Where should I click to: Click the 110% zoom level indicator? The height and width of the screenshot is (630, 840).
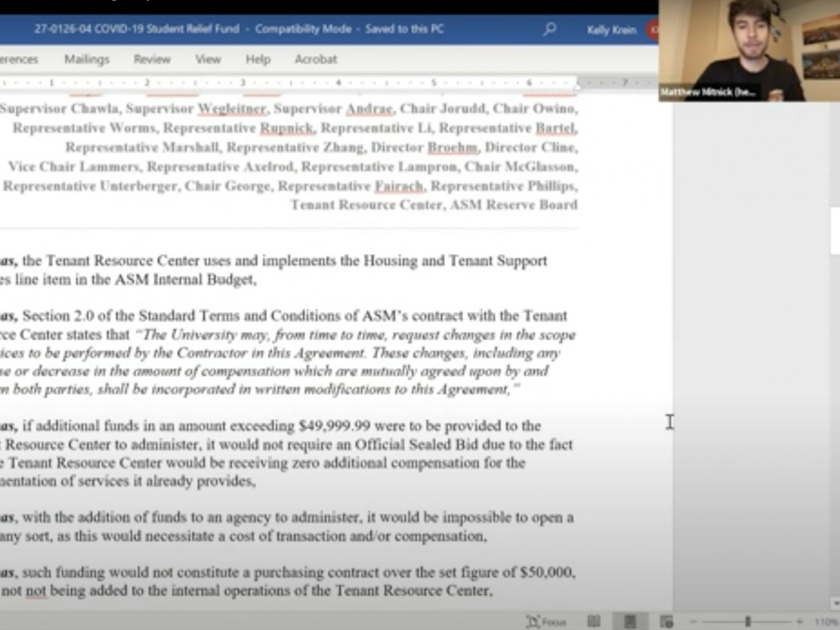point(827,622)
